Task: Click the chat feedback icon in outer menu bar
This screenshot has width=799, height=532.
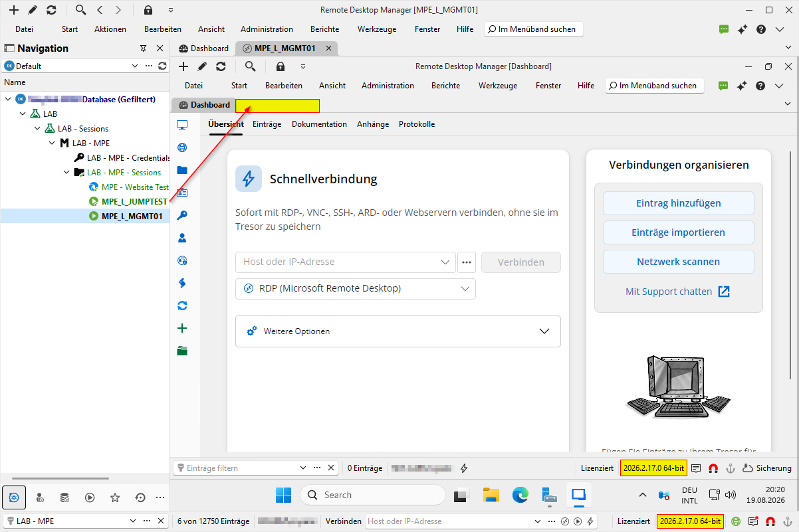Action: click(x=724, y=29)
